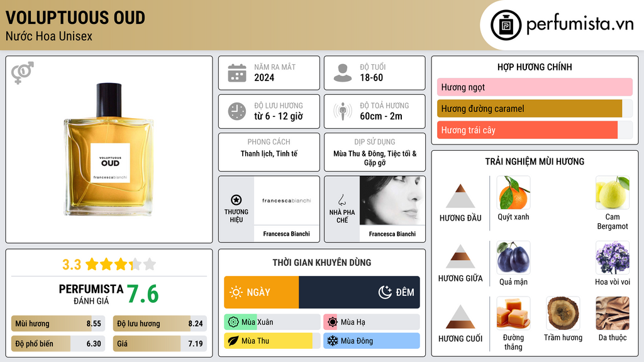
Task: Click the TRẢI NGHIỆM MÙI HƯƠNG heading
Action: 535,162
